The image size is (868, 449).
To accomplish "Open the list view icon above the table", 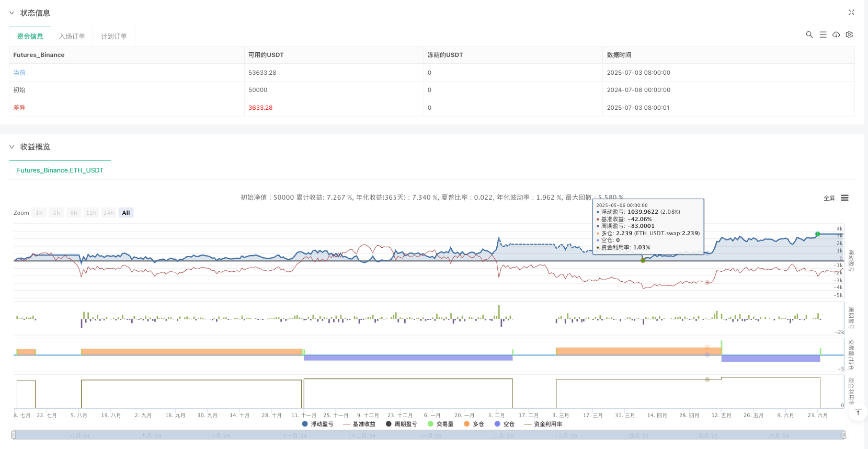I will (823, 34).
